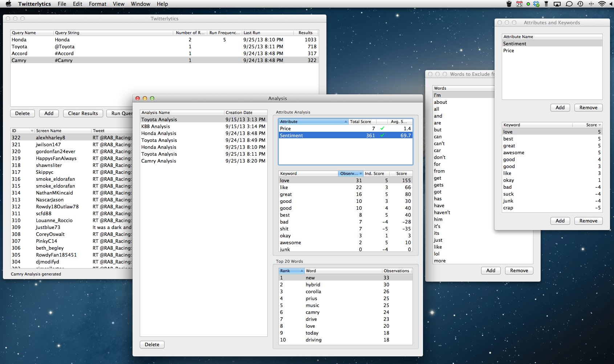Click the Observations column header in Top 20 Words
The width and height of the screenshot is (614, 364).
pos(397,271)
